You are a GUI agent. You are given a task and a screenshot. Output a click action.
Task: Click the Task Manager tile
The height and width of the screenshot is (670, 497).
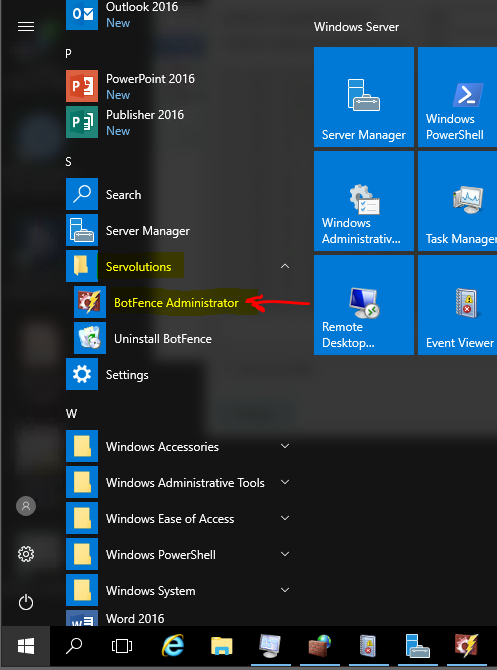457,201
